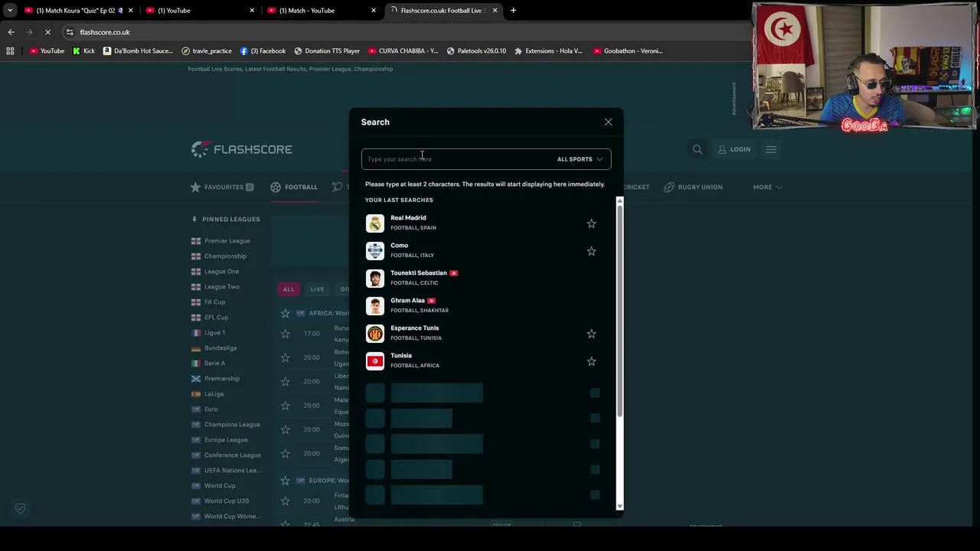Screen dimensions: 980x551
Task: Click the magnifier search icon in header
Action: (697, 149)
